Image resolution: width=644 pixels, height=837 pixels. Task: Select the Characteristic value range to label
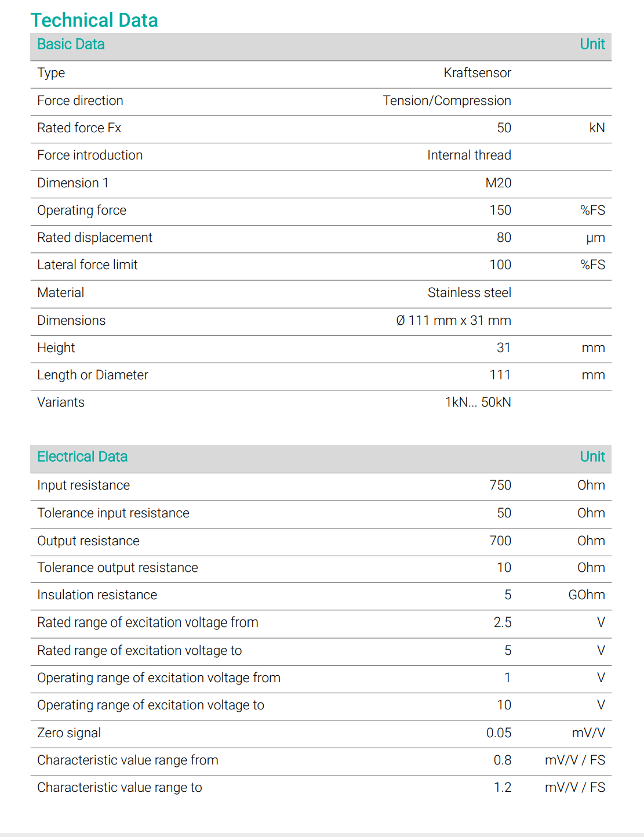119,788
